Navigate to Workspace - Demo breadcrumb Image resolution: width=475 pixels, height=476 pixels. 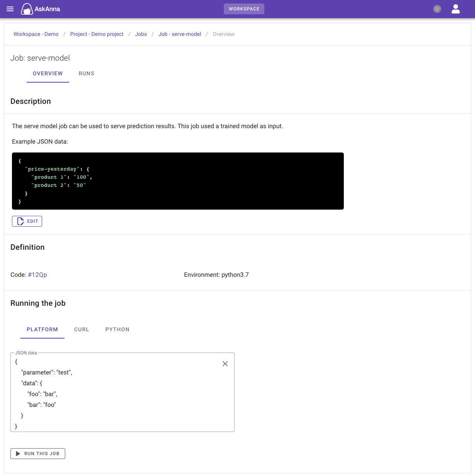tap(36, 34)
